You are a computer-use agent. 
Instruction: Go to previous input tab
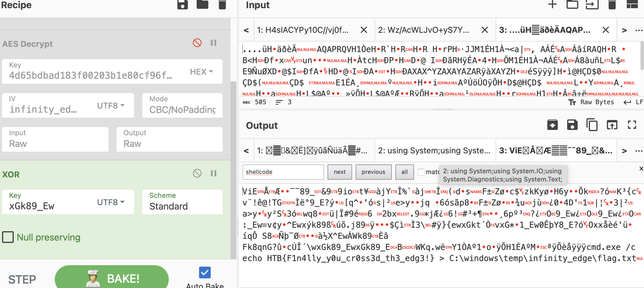coord(246,30)
